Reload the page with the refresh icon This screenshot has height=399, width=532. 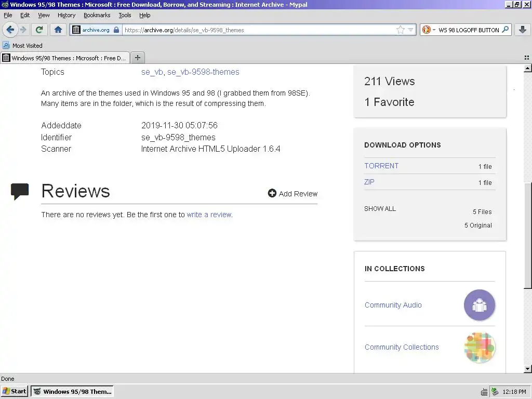pos(39,30)
